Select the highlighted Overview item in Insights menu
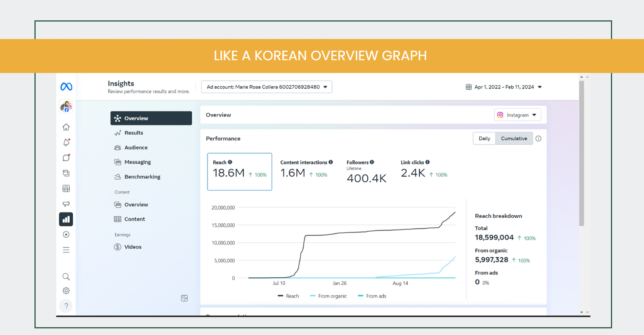Screen dimensions: 644x335 [x=151, y=118]
